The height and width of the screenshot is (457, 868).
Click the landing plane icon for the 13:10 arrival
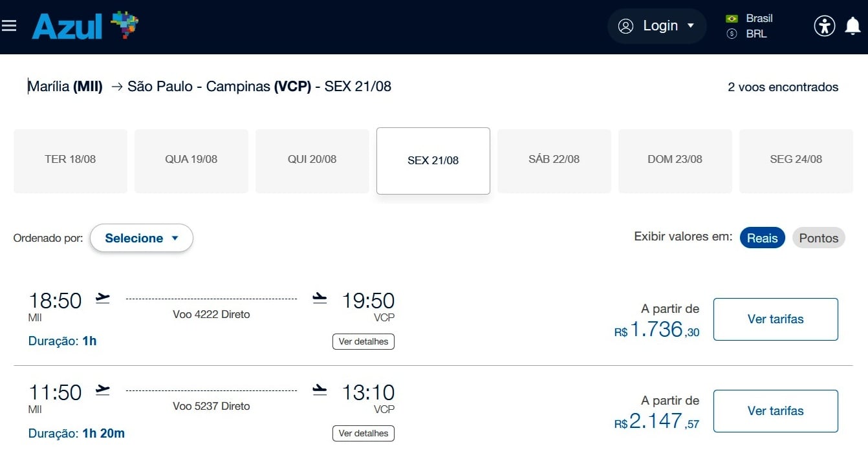(x=320, y=390)
